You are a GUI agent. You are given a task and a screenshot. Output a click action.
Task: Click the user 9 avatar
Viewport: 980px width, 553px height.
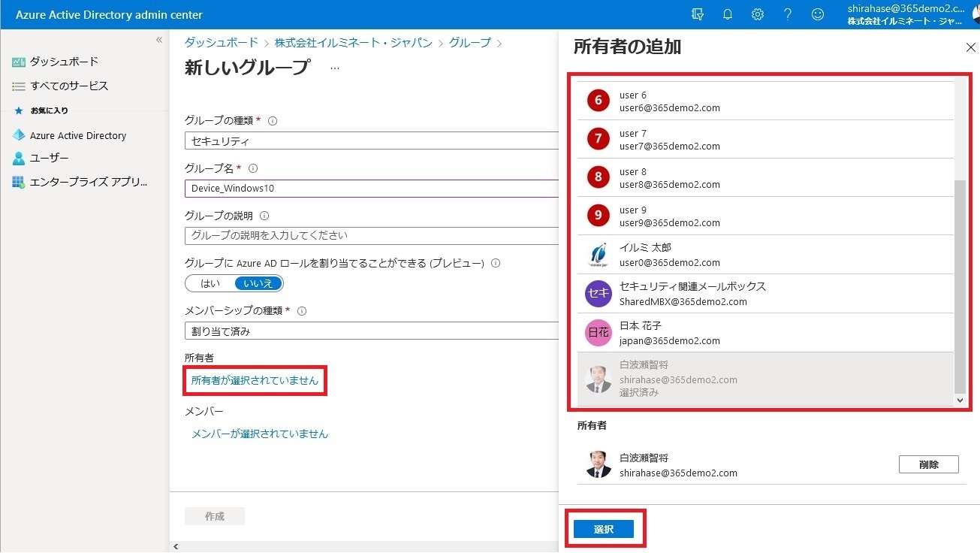599,216
